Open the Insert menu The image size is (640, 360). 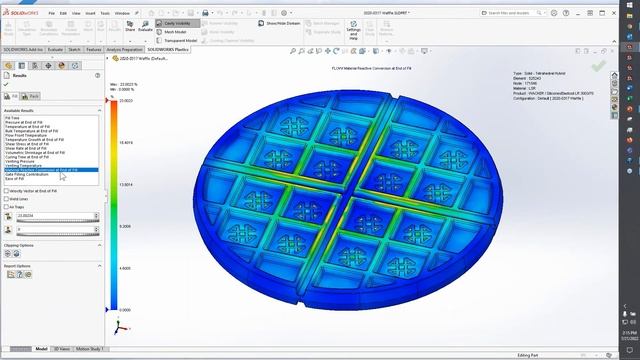coord(90,13)
